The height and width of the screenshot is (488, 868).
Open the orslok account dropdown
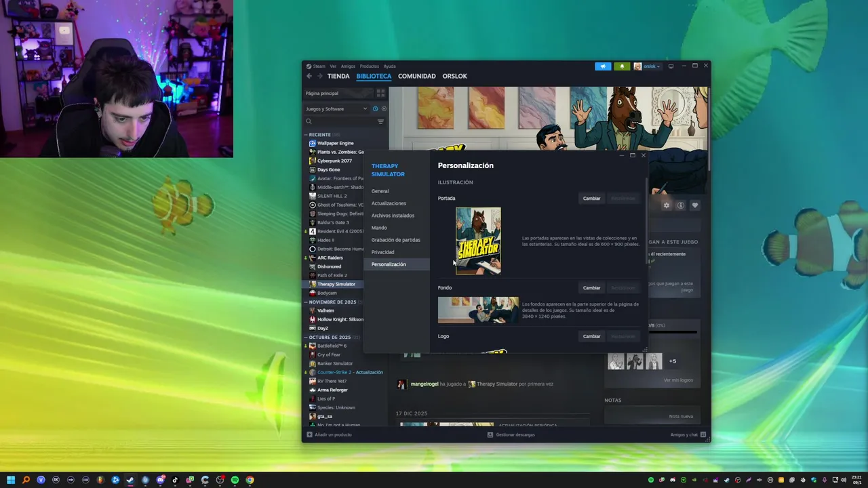tap(647, 66)
